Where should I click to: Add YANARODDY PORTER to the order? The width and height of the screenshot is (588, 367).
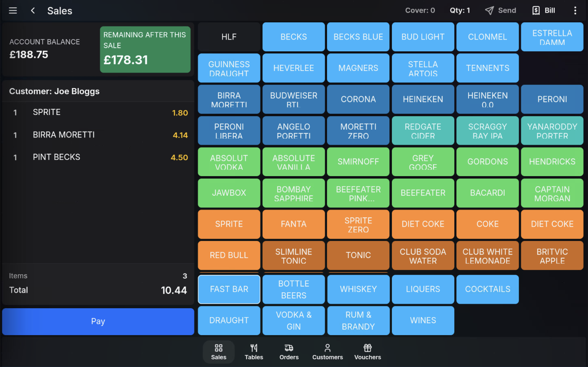pyautogui.click(x=552, y=131)
